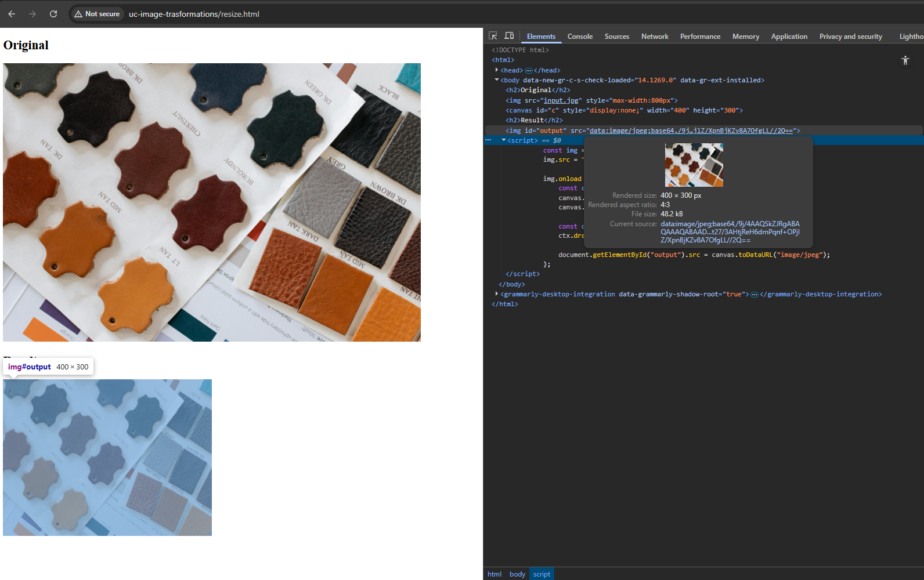Select the closing body tag row

(511, 284)
